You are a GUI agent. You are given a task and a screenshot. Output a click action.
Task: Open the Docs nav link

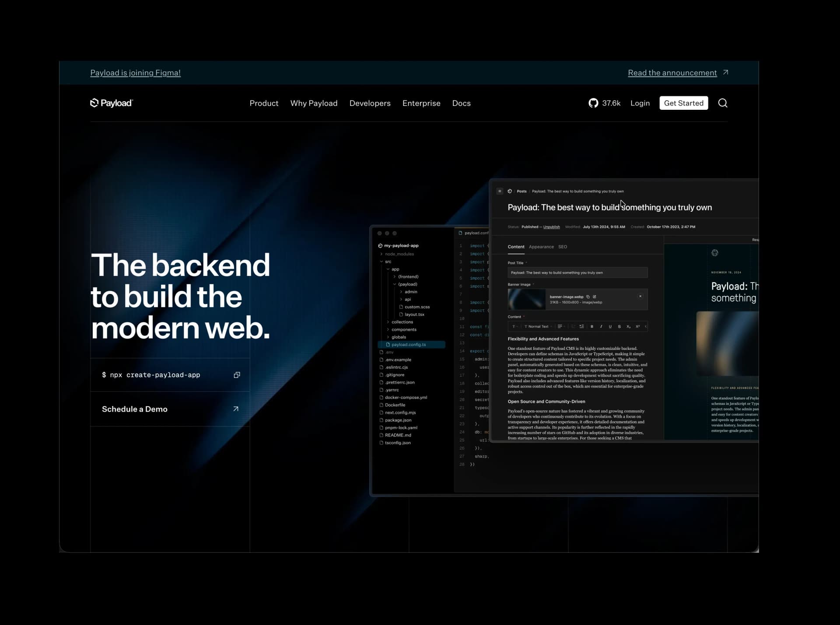[461, 103]
